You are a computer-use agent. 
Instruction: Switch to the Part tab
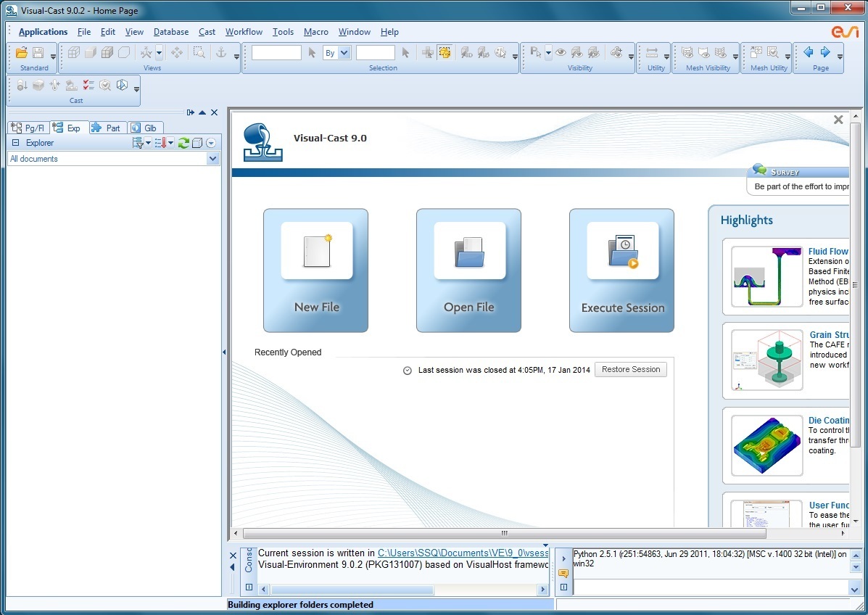click(107, 128)
